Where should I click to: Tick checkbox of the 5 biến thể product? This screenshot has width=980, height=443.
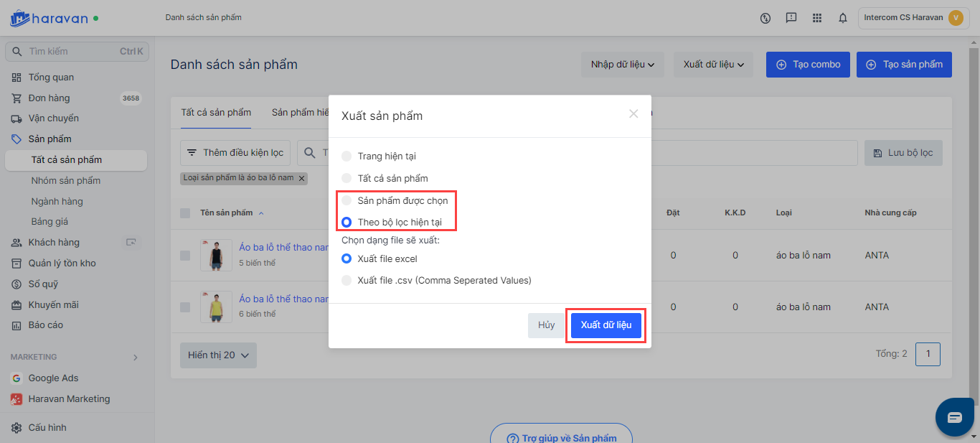point(185,256)
